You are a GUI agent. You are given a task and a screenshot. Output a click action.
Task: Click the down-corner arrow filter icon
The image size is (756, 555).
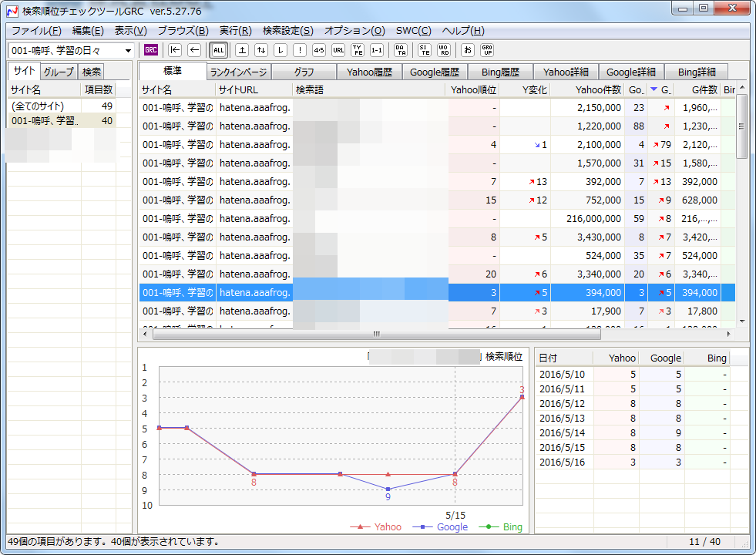(x=281, y=49)
